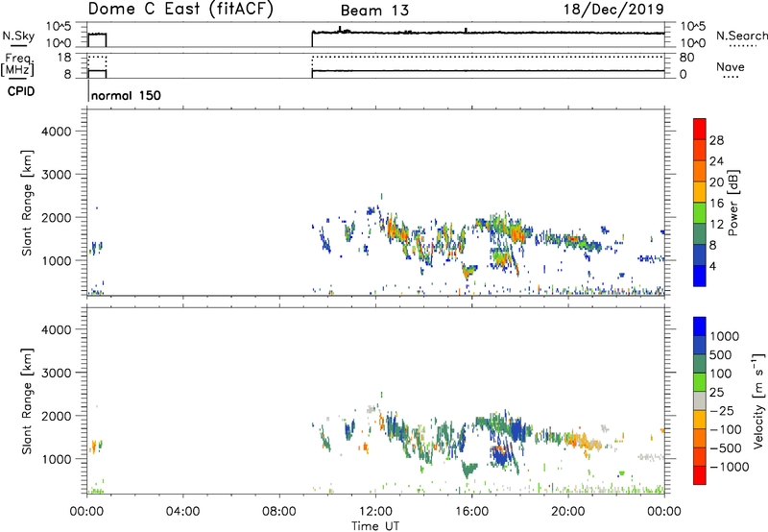Click the 'N.Search' legend label
Screen dimensions: 768x532
coord(741,36)
